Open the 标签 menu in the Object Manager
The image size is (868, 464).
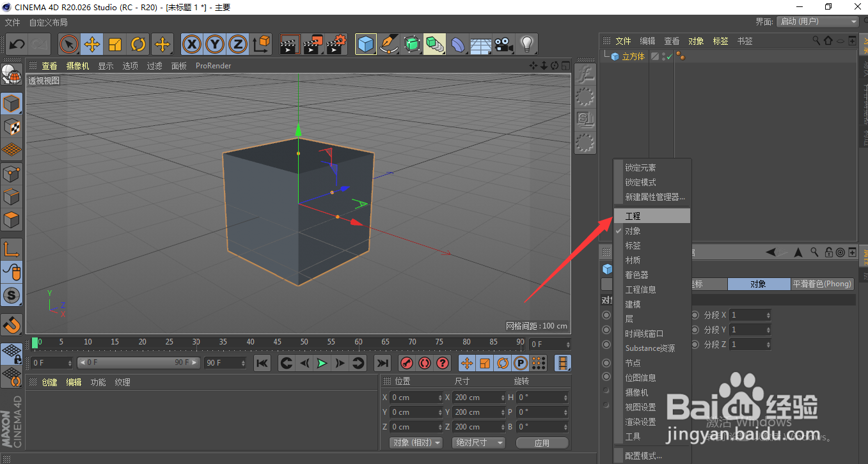point(720,41)
